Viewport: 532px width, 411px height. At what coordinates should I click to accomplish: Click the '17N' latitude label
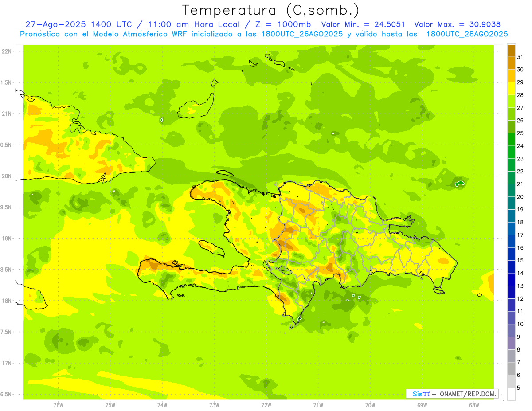[x=7, y=363]
